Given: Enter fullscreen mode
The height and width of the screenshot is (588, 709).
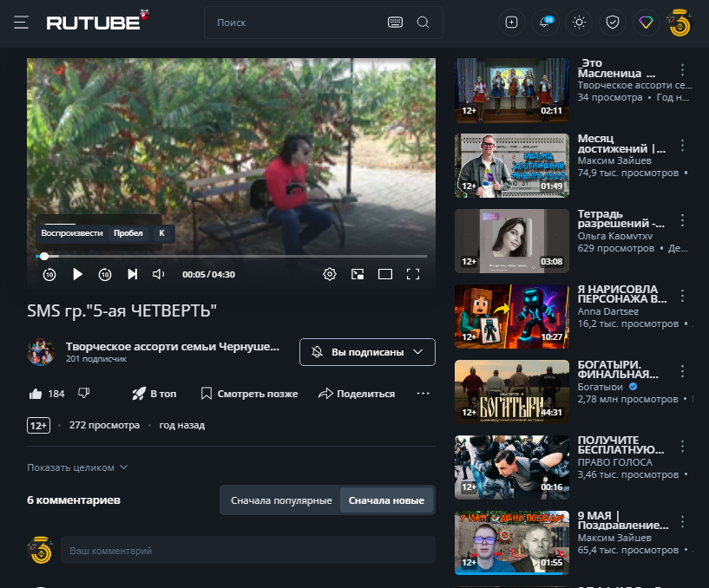Looking at the screenshot, I should [413, 274].
